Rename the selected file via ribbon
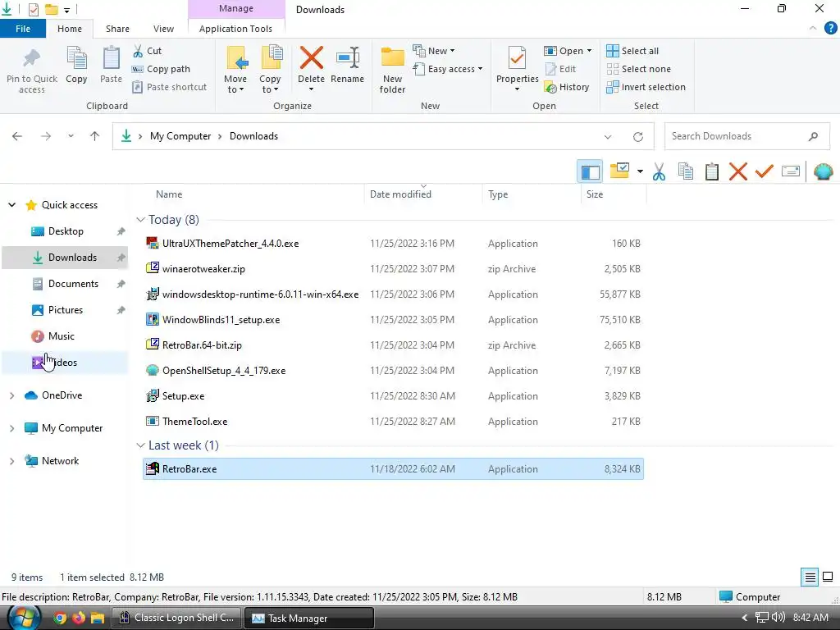This screenshot has height=630, width=840. click(x=347, y=65)
